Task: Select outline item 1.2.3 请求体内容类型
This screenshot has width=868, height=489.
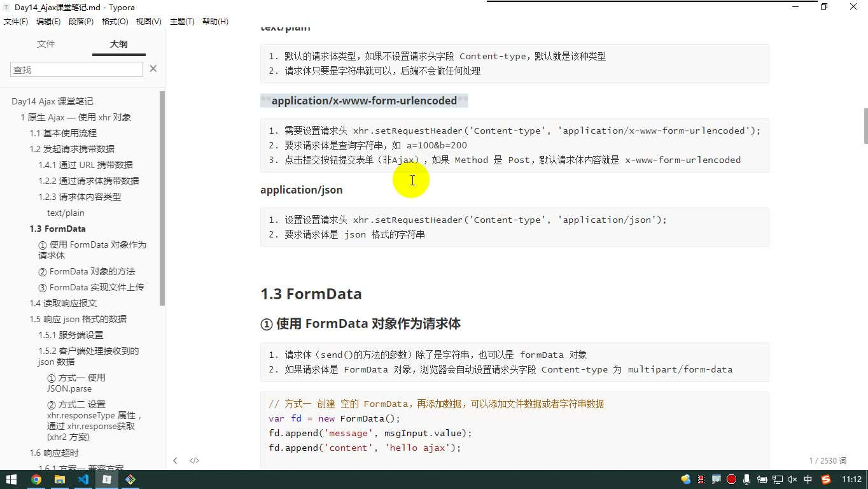Action: click(80, 197)
